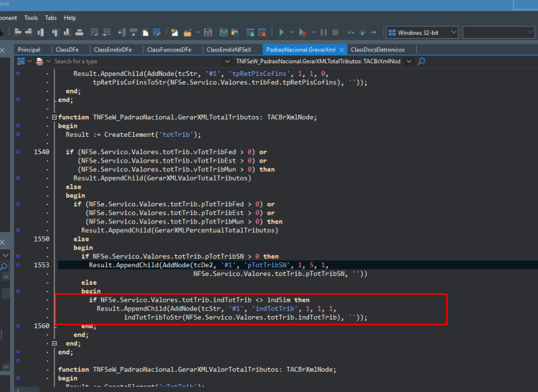
Task: Open the Tabs menu
Action: (x=51, y=18)
